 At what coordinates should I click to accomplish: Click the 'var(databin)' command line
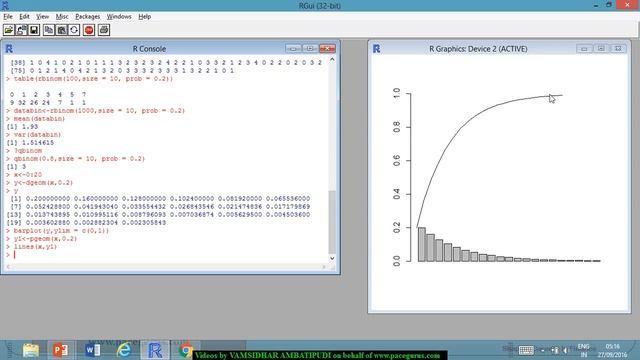37,134
